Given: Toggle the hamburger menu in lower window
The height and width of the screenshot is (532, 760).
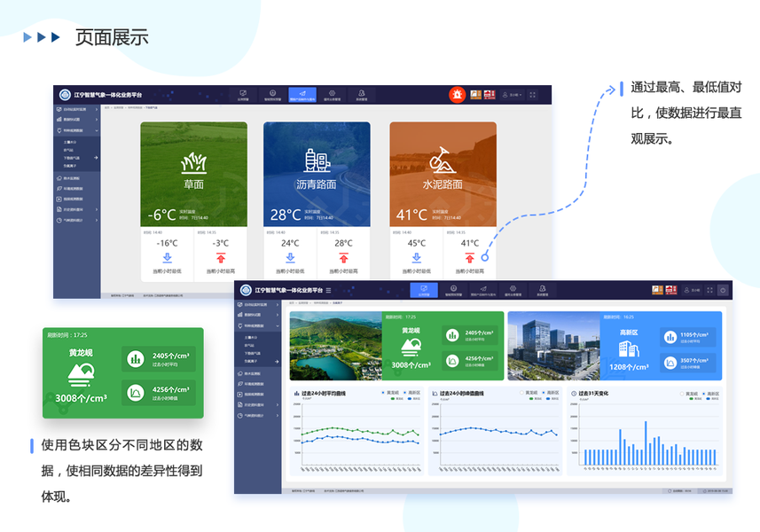Looking at the screenshot, I should coord(328,290).
